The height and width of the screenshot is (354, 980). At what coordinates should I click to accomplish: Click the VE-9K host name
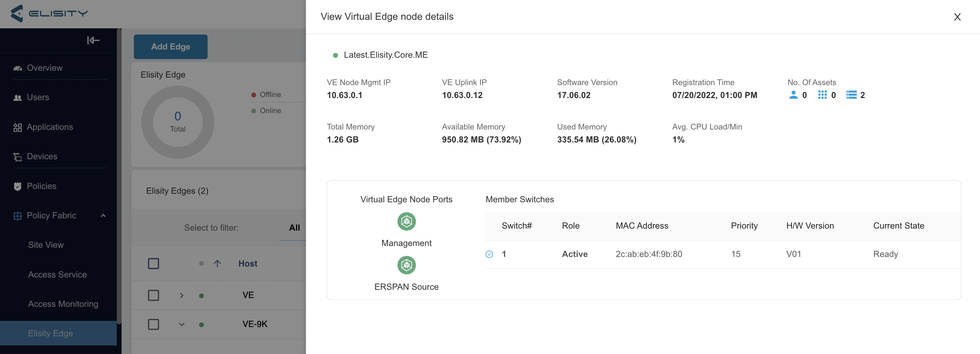(x=255, y=324)
